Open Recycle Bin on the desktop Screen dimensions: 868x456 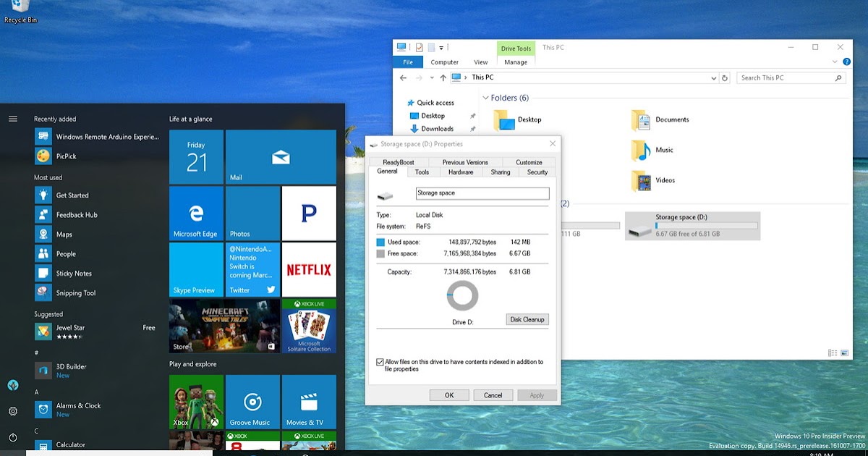pos(20,12)
